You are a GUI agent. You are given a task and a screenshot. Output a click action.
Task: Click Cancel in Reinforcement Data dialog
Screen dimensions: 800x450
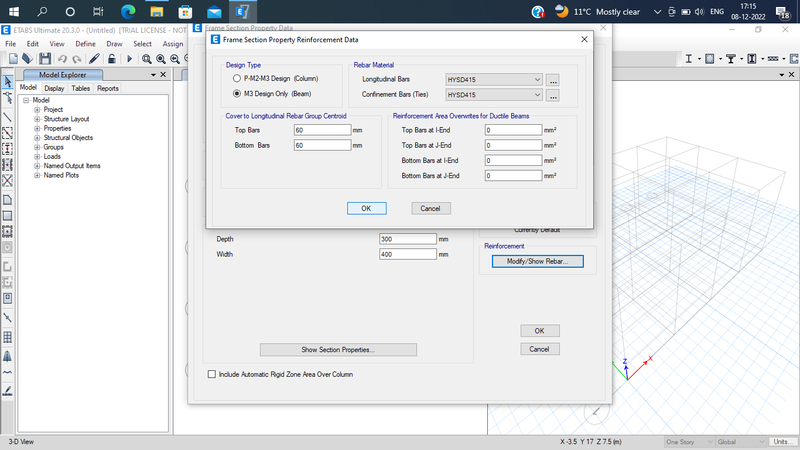(x=431, y=208)
